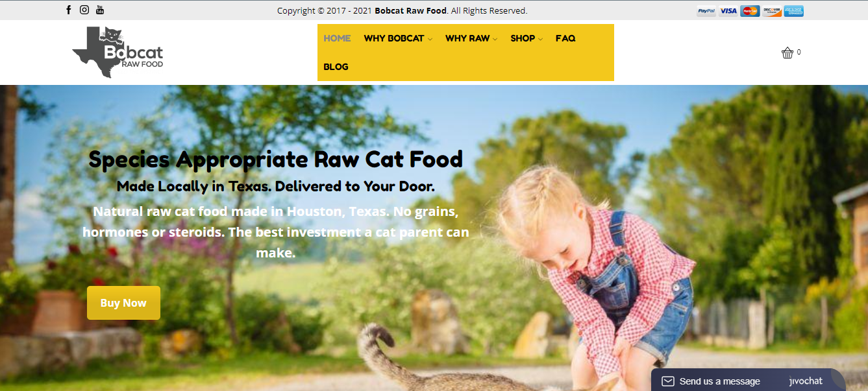Expand the Why Raw dropdown chevron
The image size is (868, 391).
point(495,39)
